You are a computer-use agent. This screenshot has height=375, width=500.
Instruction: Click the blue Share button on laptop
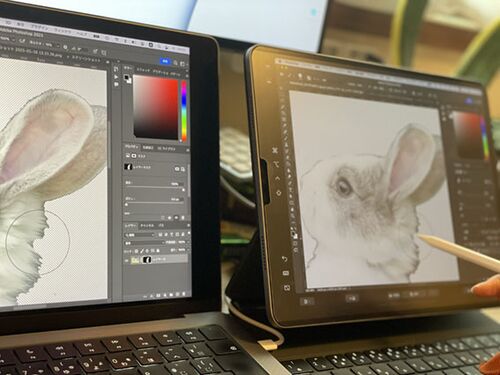point(165,61)
